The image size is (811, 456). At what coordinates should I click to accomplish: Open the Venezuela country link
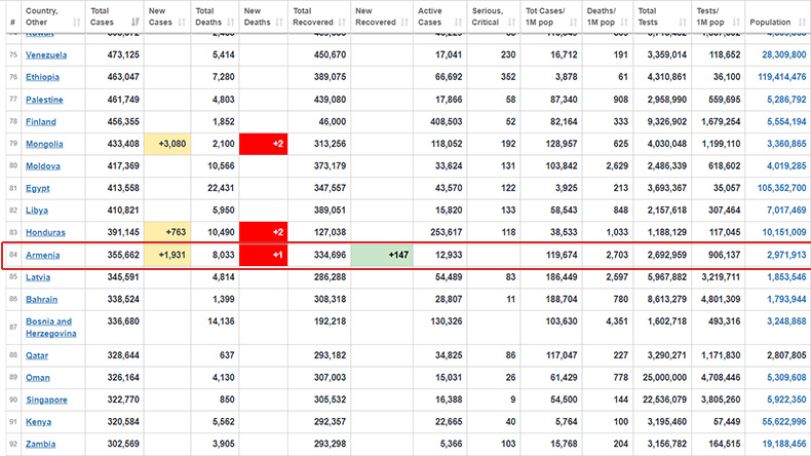click(x=46, y=55)
